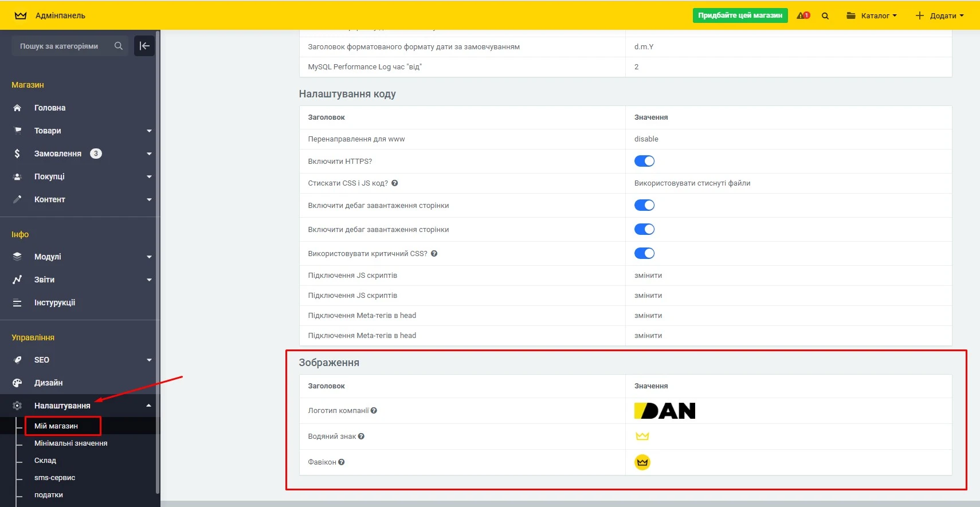980x507 pixels.
Task: Disable the Включити HTTPS toggle
Action: (644, 161)
